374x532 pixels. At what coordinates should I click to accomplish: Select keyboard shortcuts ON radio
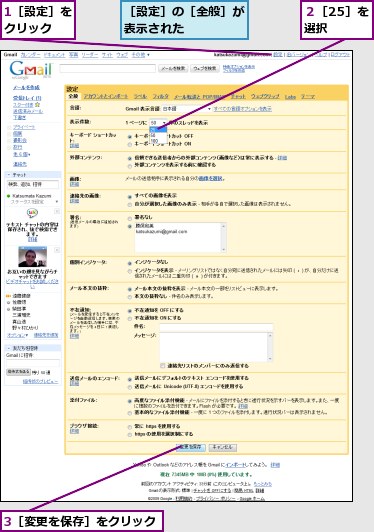130,145
